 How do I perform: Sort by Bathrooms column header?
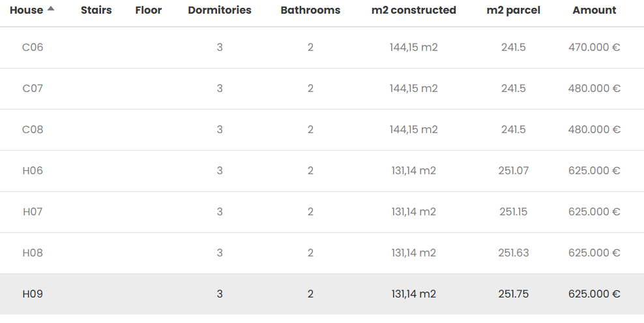[x=310, y=10]
